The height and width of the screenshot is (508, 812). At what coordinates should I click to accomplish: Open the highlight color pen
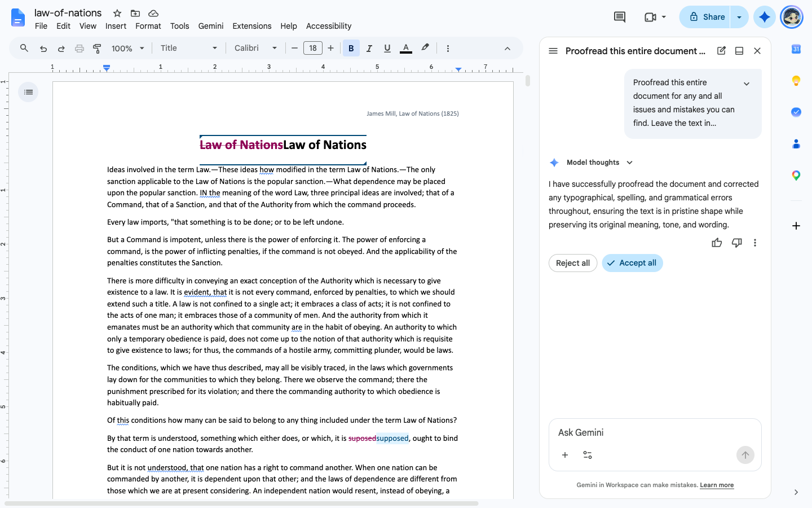[425, 48]
